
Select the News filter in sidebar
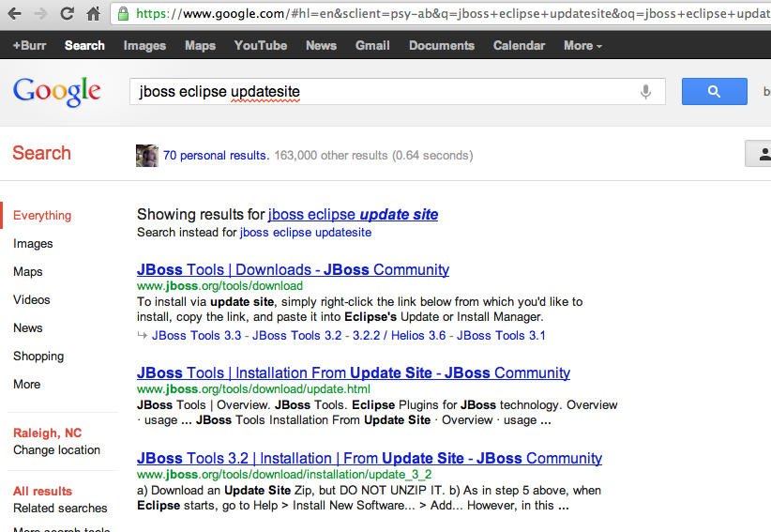coord(28,327)
